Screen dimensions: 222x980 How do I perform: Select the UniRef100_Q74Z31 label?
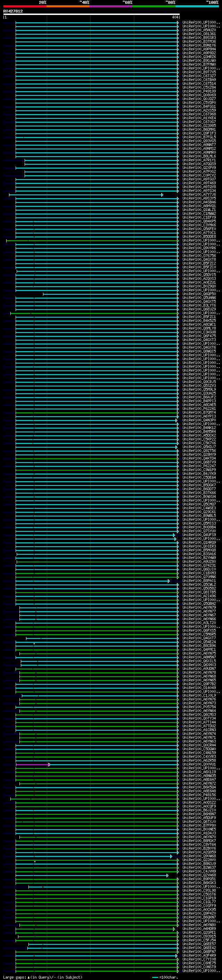[x=199, y=565]
